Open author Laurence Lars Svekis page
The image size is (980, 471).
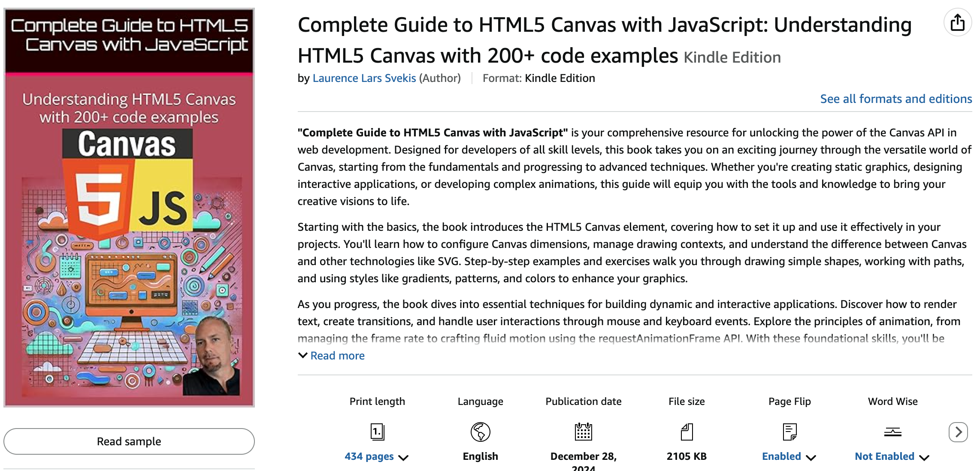364,78
